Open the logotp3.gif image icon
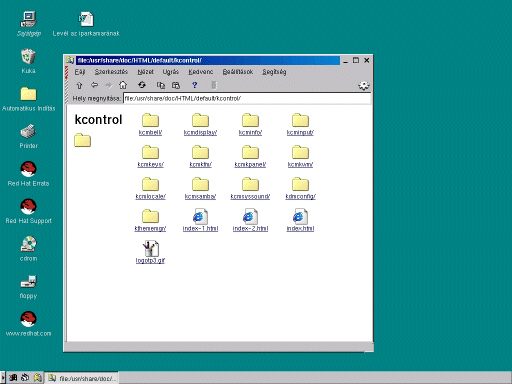 [150, 248]
